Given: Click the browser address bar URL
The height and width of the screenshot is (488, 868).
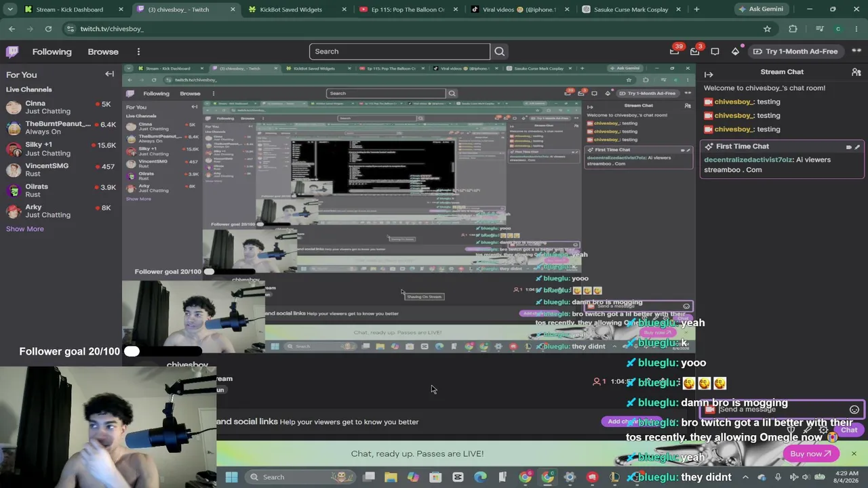Looking at the screenshot, I should pyautogui.click(x=112, y=29).
